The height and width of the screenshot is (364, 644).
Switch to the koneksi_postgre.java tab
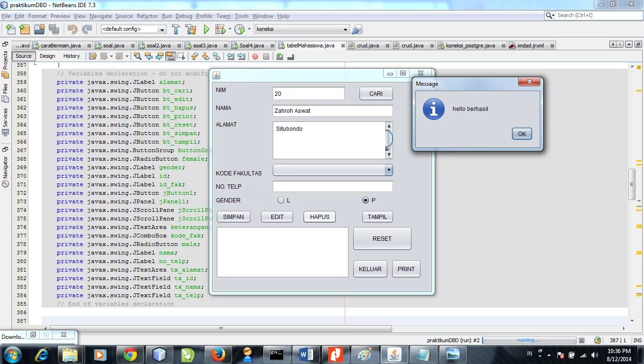point(471,45)
